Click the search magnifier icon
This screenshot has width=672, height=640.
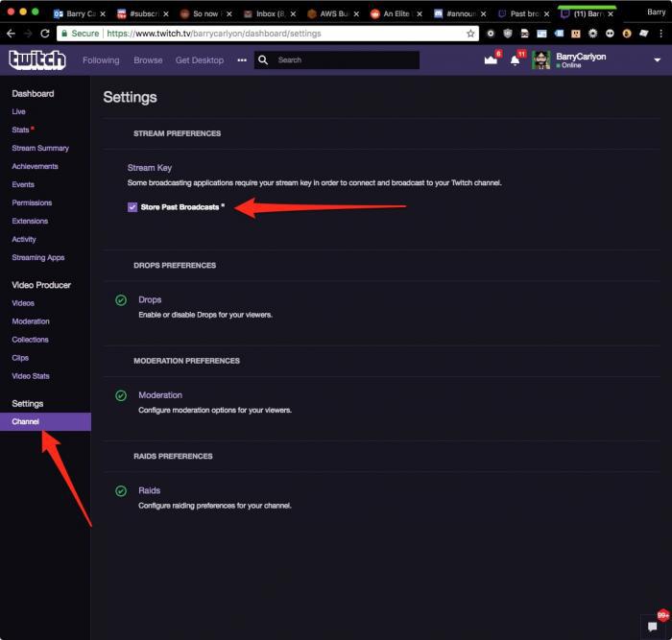coord(263,60)
